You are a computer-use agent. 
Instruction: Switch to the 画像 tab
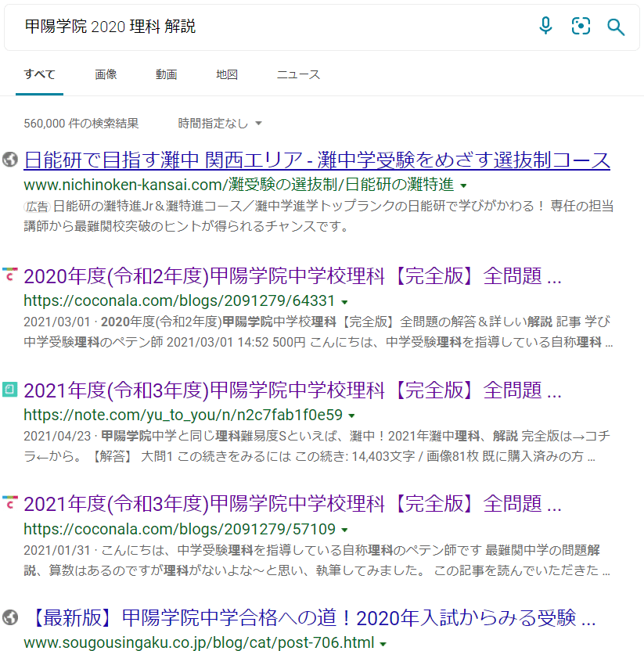pyautogui.click(x=106, y=75)
